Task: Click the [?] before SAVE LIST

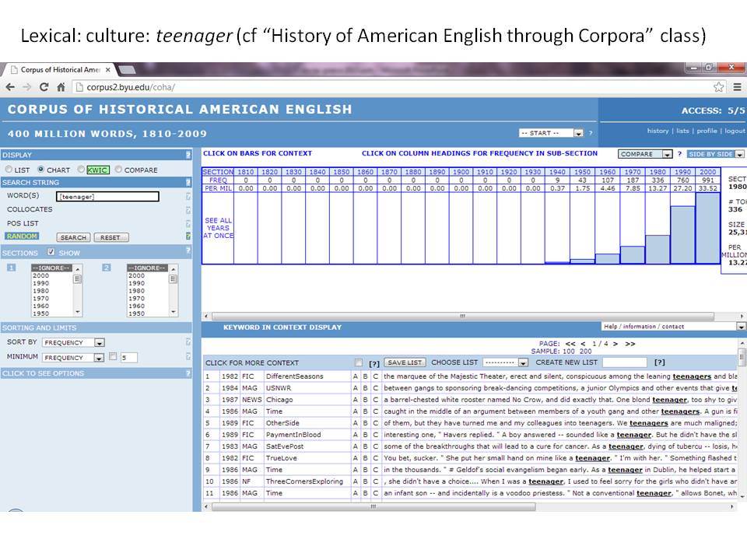Action: (374, 363)
